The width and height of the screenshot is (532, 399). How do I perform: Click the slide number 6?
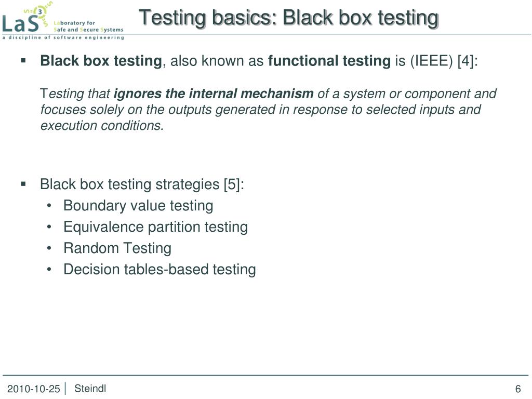(x=517, y=390)
